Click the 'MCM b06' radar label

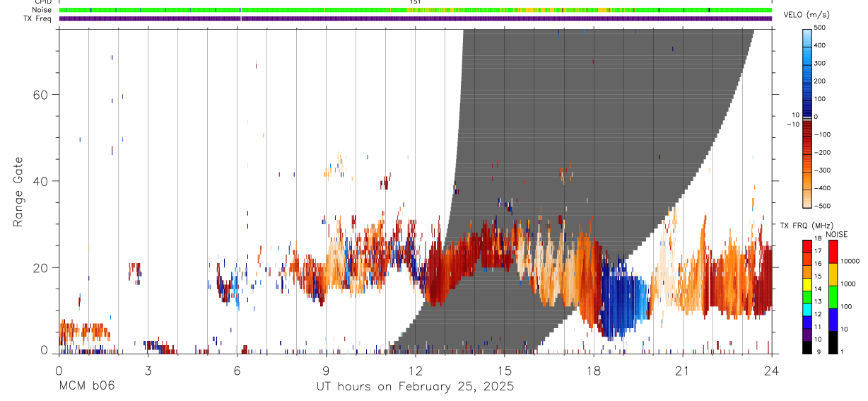(86, 386)
